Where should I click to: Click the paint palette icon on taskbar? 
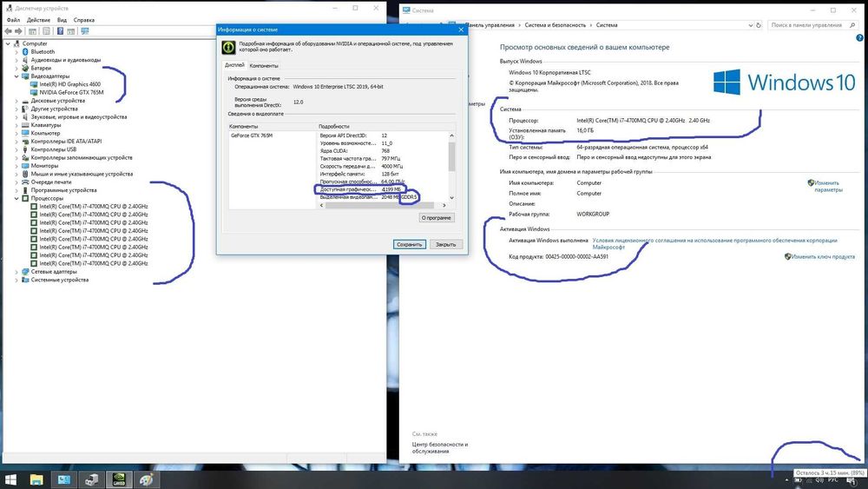pyautogui.click(x=146, y=479)
